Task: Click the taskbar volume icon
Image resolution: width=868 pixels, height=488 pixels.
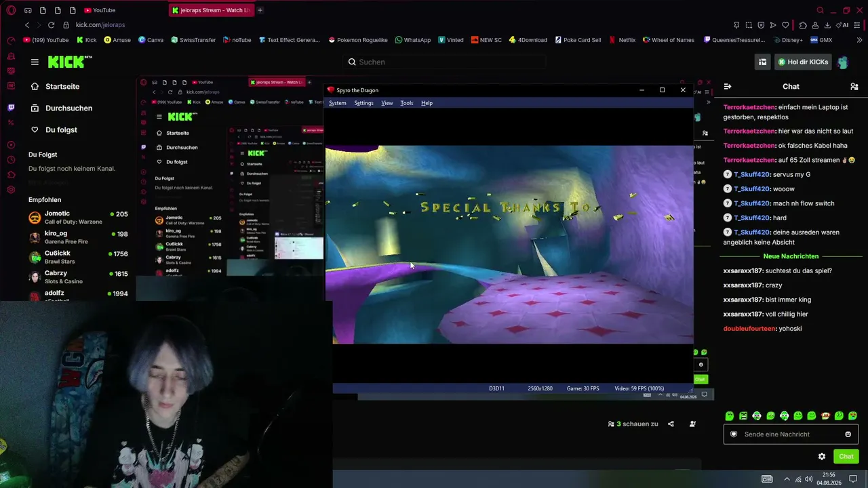Action: 810,479
